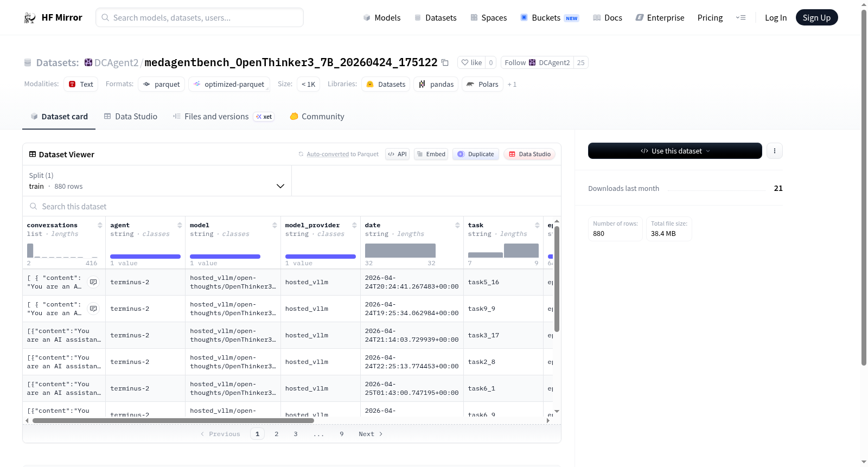Click the Polars library tag
The height and width of the screenshot is (467, 868).
click(x=482, y=84)
